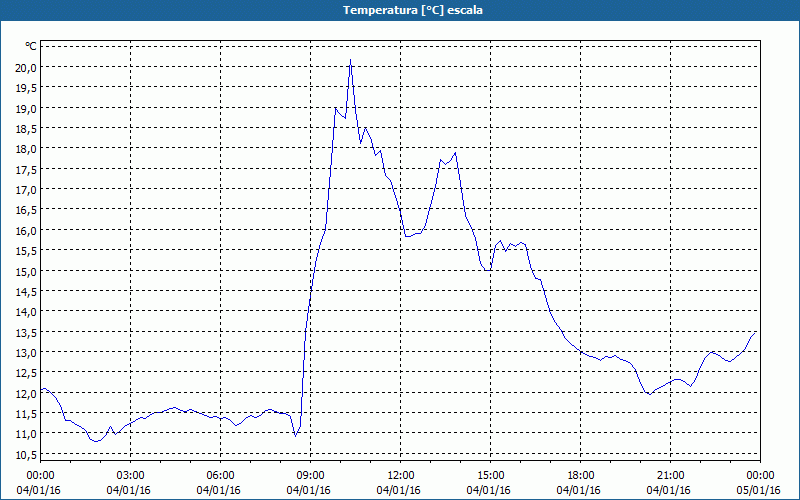Image resolution: width=800 pixels, height=500 pixels.
Task: Select the 06:00 time axis label
Action: (x=220, y=476)
